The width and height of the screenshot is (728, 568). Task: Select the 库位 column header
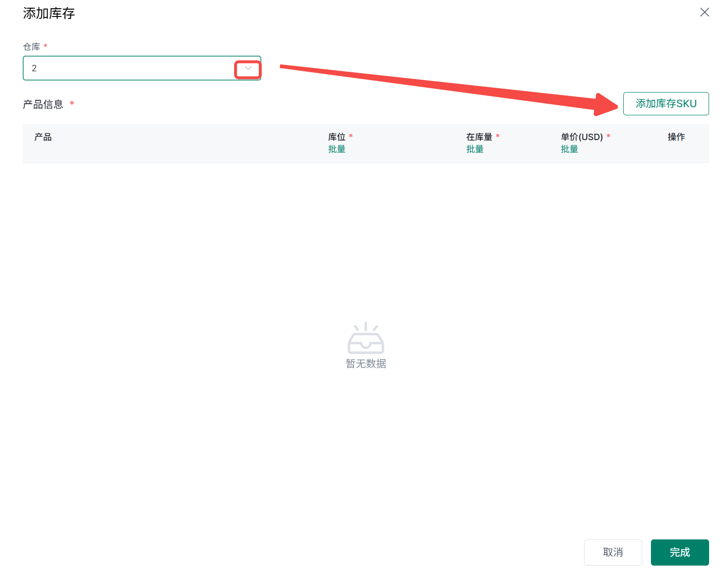pos(337,137)
